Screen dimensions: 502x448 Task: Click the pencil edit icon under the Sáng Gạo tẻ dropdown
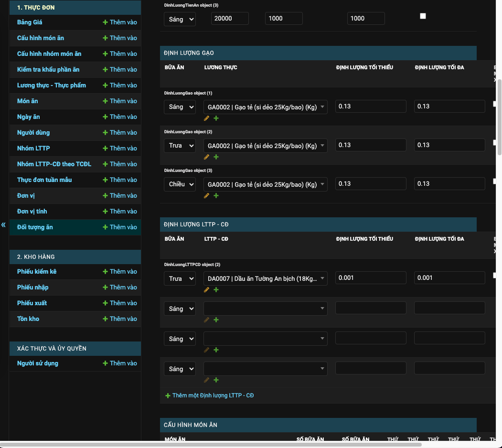206,118
